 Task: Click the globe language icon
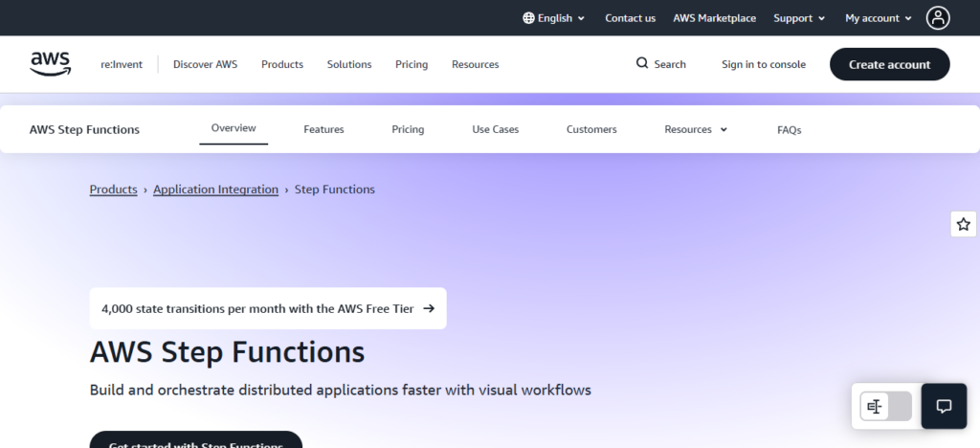coord(528,18)
